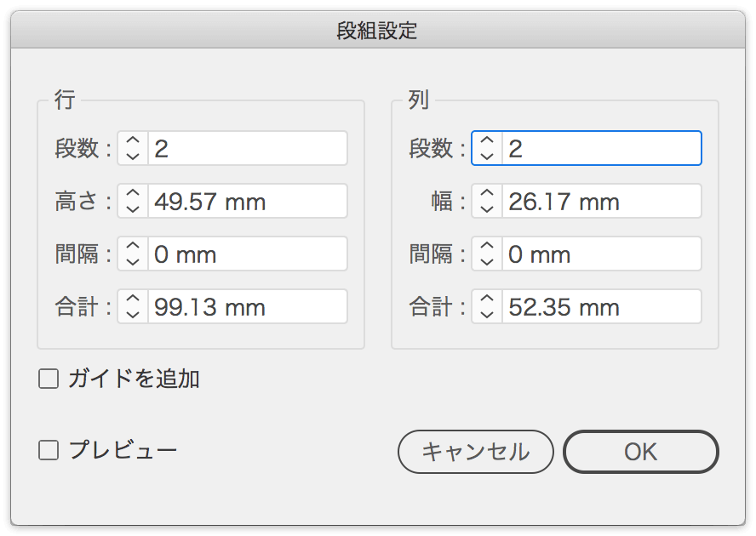Increase row 高さ with up arrow
756x536 pixels.
pyautogui.click(x=133, y=193)
